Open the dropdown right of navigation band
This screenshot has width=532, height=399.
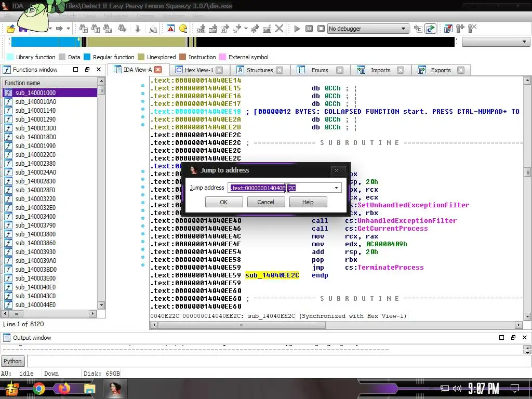coord(496,42)
